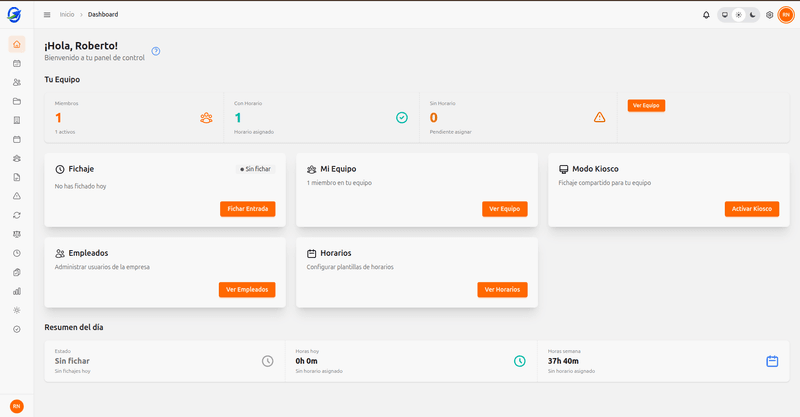Switch to dark theme moon toggle
The width and height of the screenshot is (800, 417).
tap(752, 15)
